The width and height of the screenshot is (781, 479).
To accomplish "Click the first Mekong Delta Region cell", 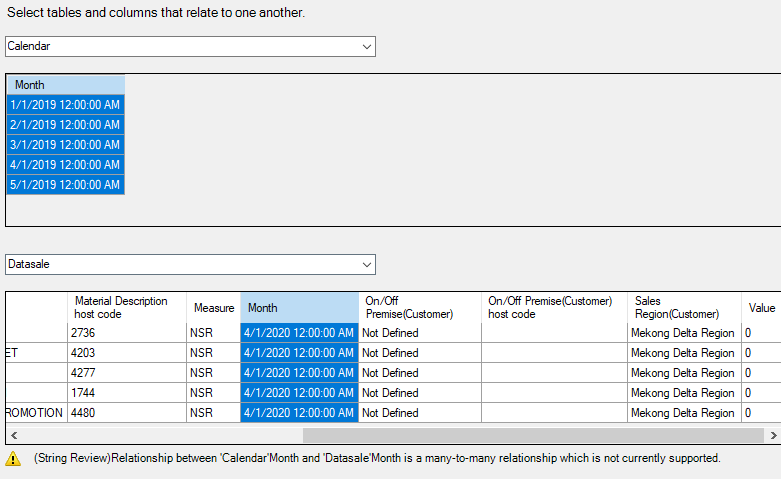I will pos(684,333).
